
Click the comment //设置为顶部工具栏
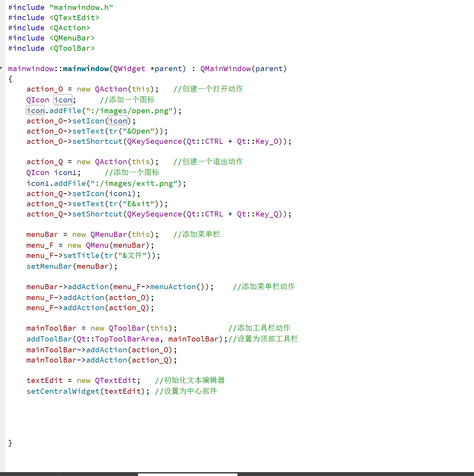263,339
